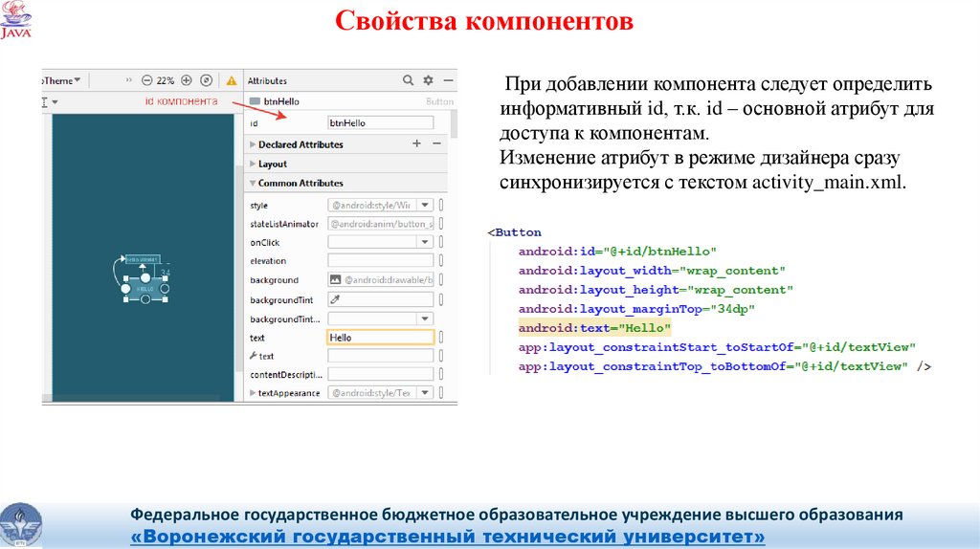The width and height of the screenshot is (980, 549).
Task: Select the Hello button on design canvas
Action: click(x=145, y=287)
